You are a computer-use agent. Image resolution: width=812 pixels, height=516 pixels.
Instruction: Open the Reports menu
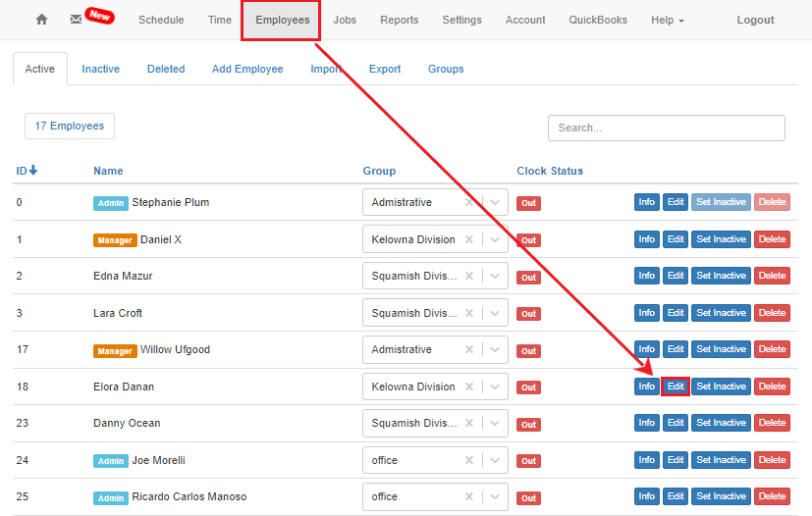399,20
